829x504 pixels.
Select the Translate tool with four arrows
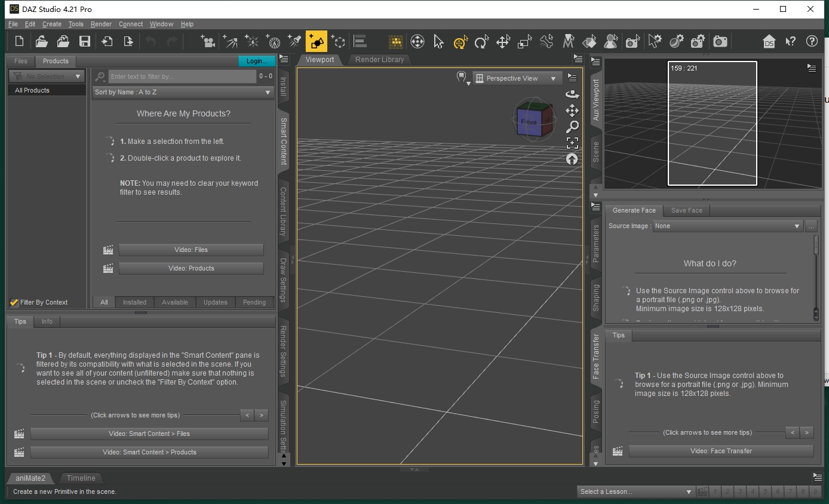[503, 42]
